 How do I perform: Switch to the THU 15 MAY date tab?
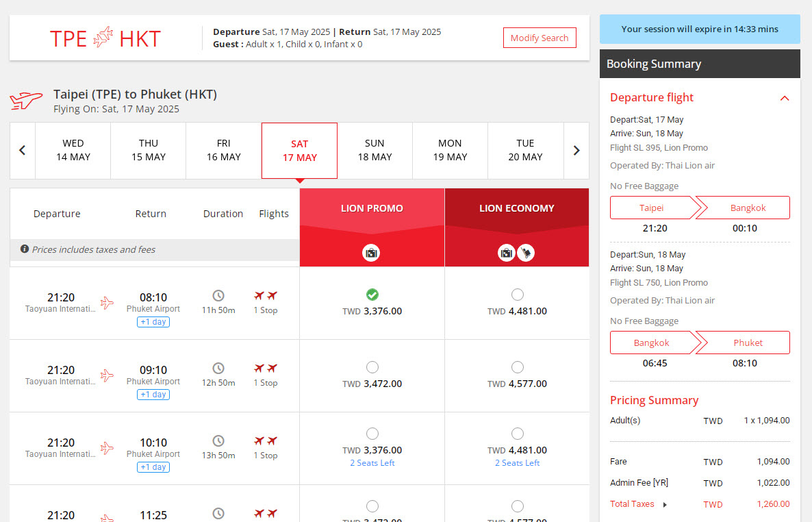(x=149, y=150)
